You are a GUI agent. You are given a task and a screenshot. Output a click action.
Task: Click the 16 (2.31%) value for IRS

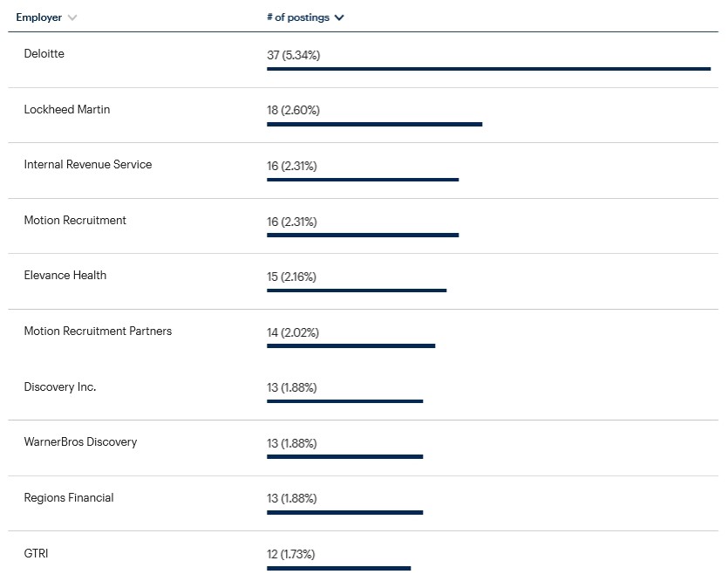[292, 166]
